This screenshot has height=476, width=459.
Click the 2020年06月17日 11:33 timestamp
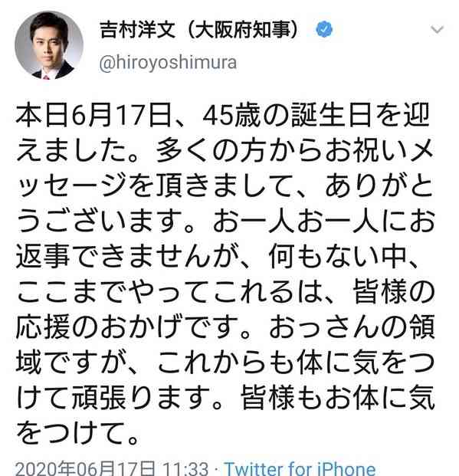coord(112,468)
